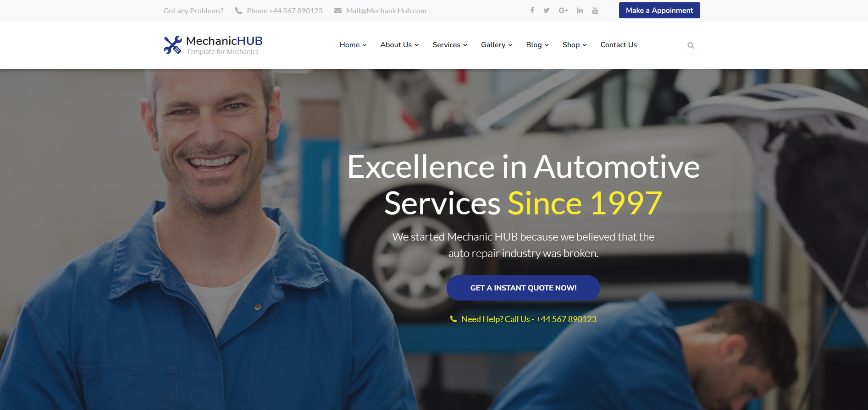Click Make a Appoinment button
The width and height of the screenshot is (868, 410).
pyautogui.click(x=659, y=11)
